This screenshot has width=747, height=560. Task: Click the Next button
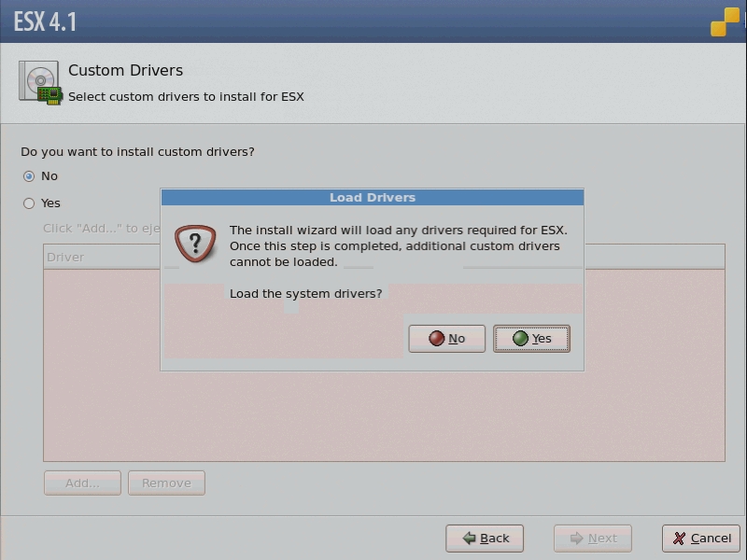pos(593,539)
